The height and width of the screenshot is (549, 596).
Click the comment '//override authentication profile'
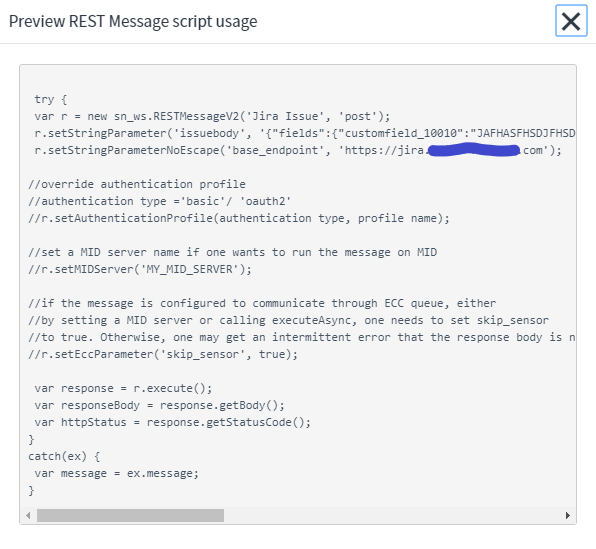[137, 184]
